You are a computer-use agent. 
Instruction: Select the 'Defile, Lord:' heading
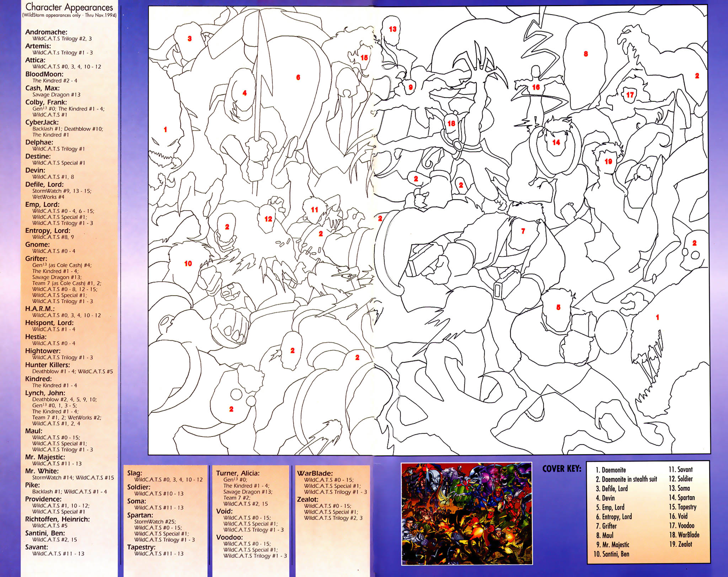(44, 184)
